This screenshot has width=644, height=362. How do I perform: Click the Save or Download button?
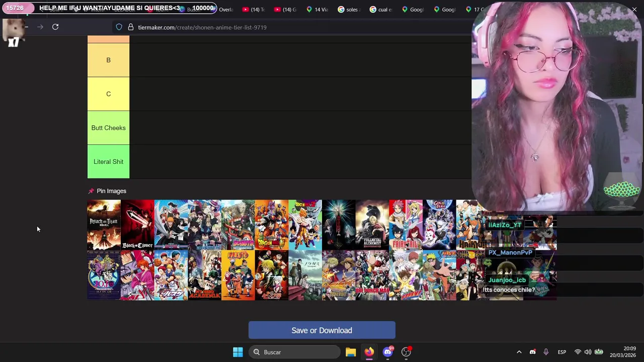321,330
